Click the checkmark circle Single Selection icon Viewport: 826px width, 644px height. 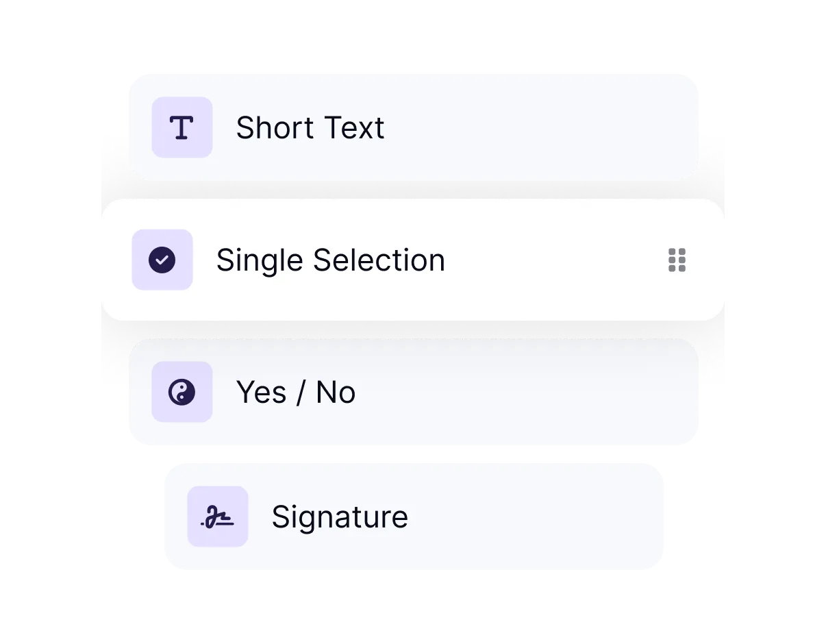(162, 260)
